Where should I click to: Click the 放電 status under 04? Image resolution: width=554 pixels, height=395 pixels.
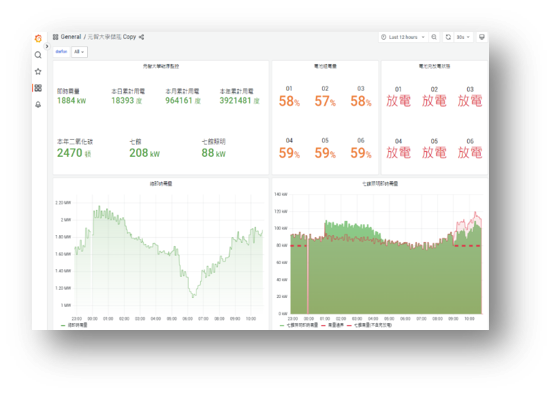[398, 153]
